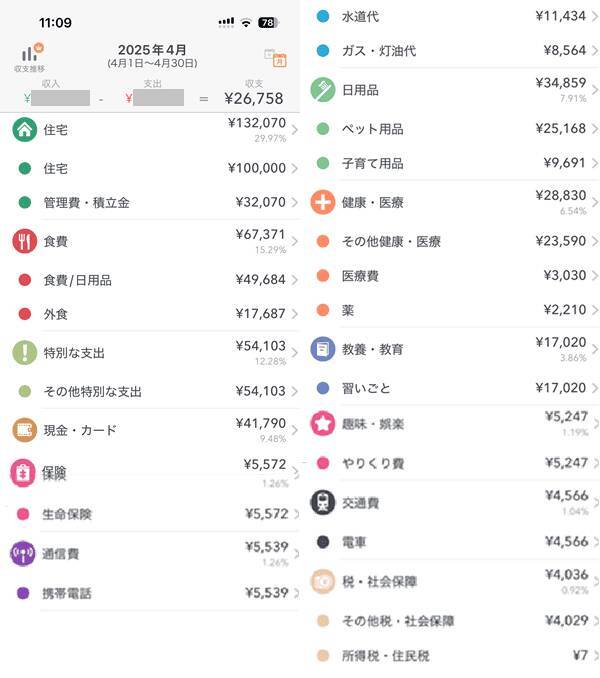The image size is (600, 678).
Task: Open the 収支推移 chart icon
Action: coord(29,56)
